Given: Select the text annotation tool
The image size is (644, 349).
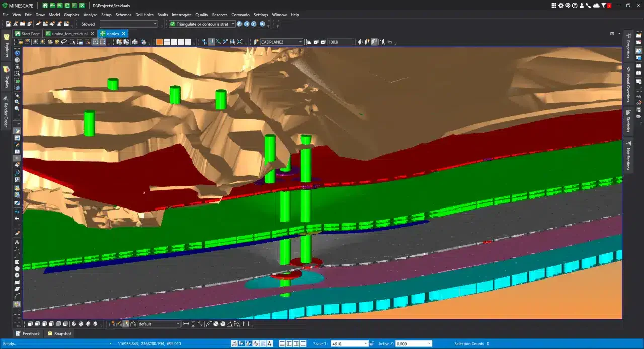Looking at the screenshot, I should tap(17, 242).
